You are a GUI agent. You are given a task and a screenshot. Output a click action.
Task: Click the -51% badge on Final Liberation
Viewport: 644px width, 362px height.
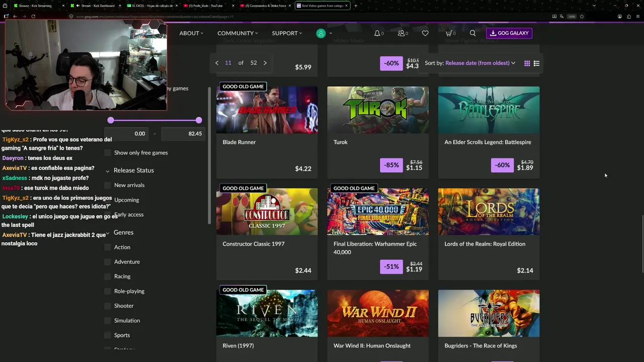pyautogui.click(x=391, y=266)
